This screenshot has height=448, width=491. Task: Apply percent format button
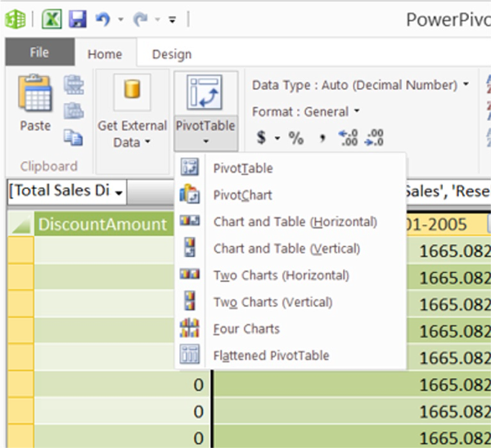point(295,138)
